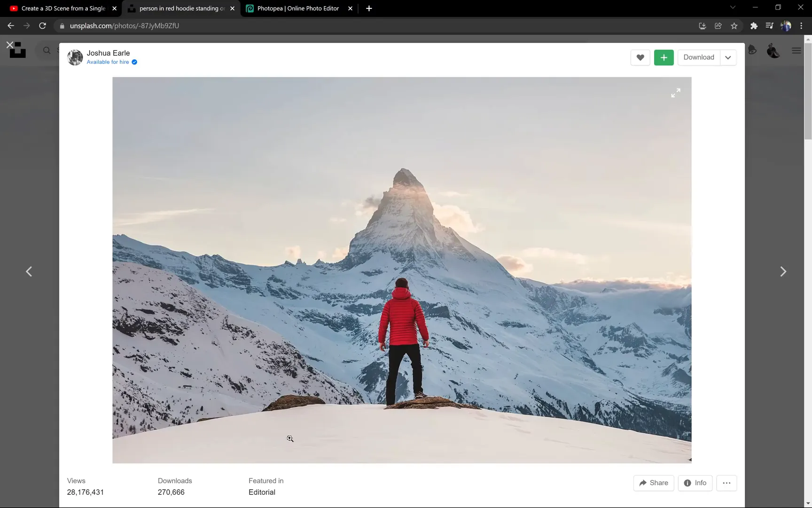Go back in browser history
812x508 pixels.
click(11, 26)
